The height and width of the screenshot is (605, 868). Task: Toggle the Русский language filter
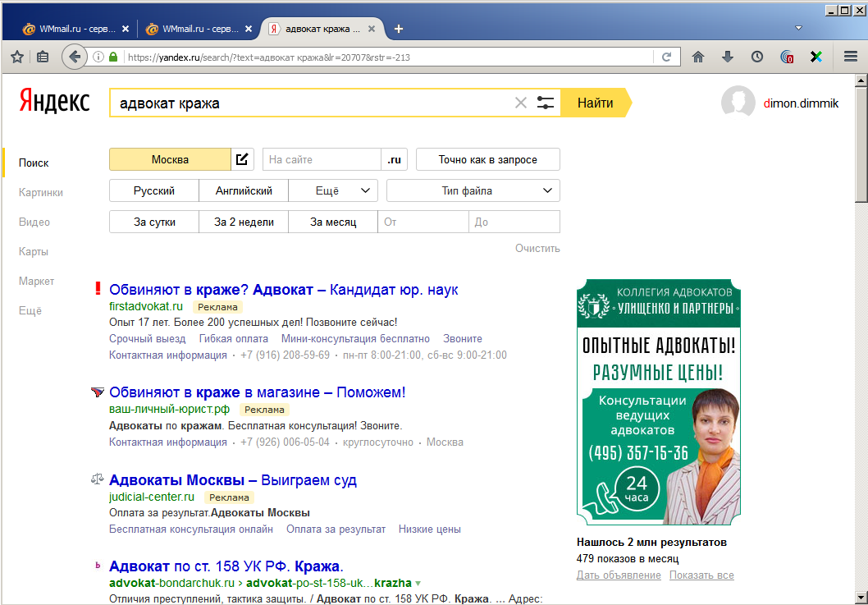[154, 190]
